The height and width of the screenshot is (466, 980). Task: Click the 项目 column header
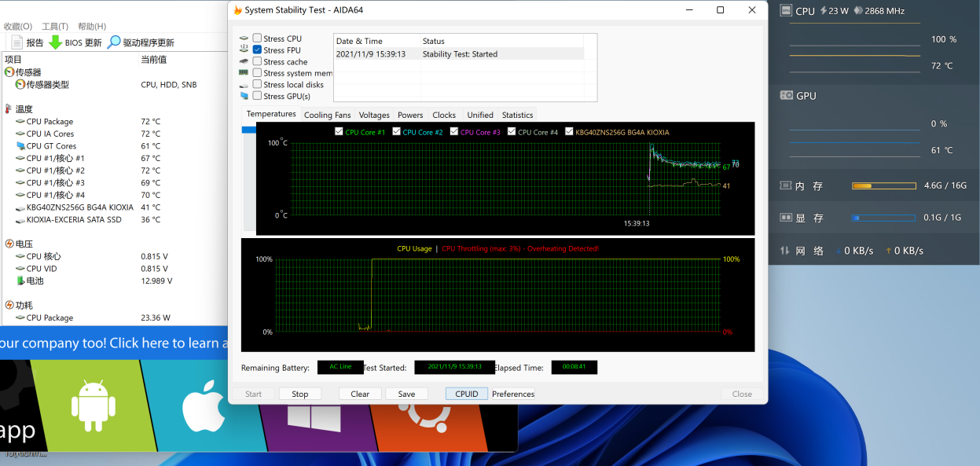(69, 60)
